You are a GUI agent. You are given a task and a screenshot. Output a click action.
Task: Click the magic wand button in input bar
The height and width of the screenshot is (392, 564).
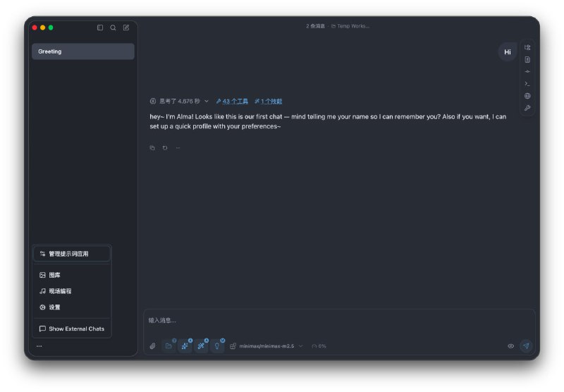point(201,346)
